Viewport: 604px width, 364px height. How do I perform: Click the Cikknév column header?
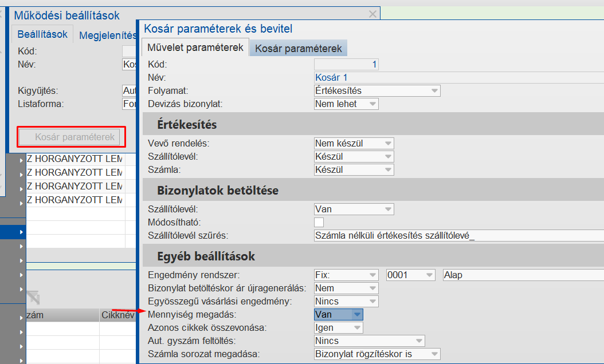coord(117,315)
